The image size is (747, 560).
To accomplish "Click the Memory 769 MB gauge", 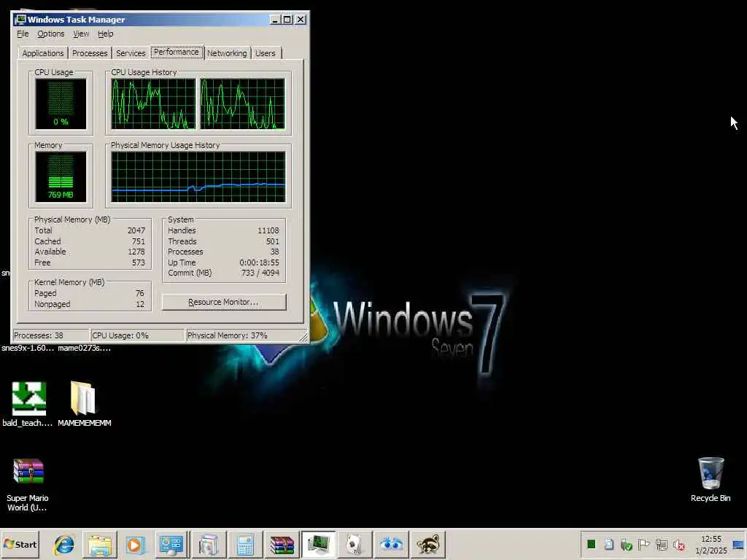I will 61,176.
